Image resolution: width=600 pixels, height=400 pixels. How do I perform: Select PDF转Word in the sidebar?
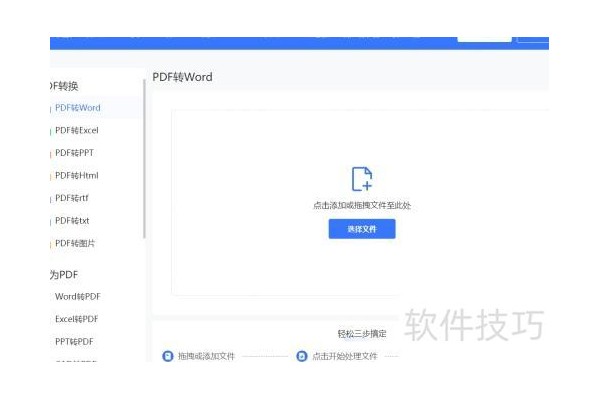[78, 108]
